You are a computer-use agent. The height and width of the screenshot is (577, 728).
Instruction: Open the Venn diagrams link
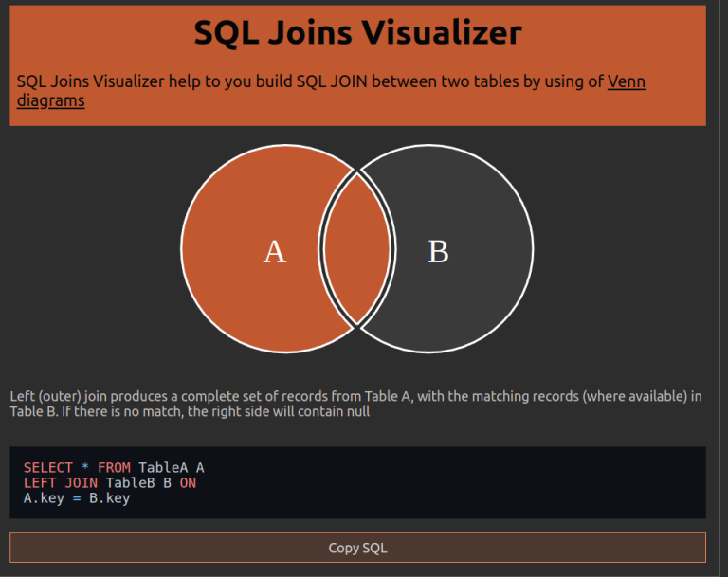click(626, 81)
